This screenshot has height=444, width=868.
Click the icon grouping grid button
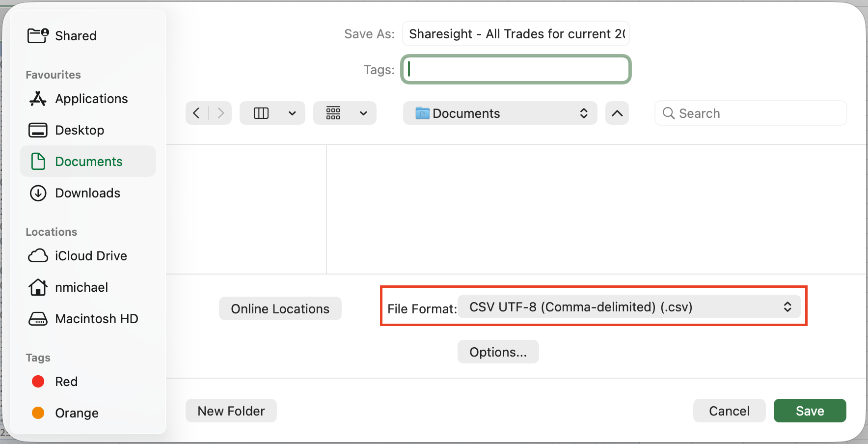[x=333, y=113]
